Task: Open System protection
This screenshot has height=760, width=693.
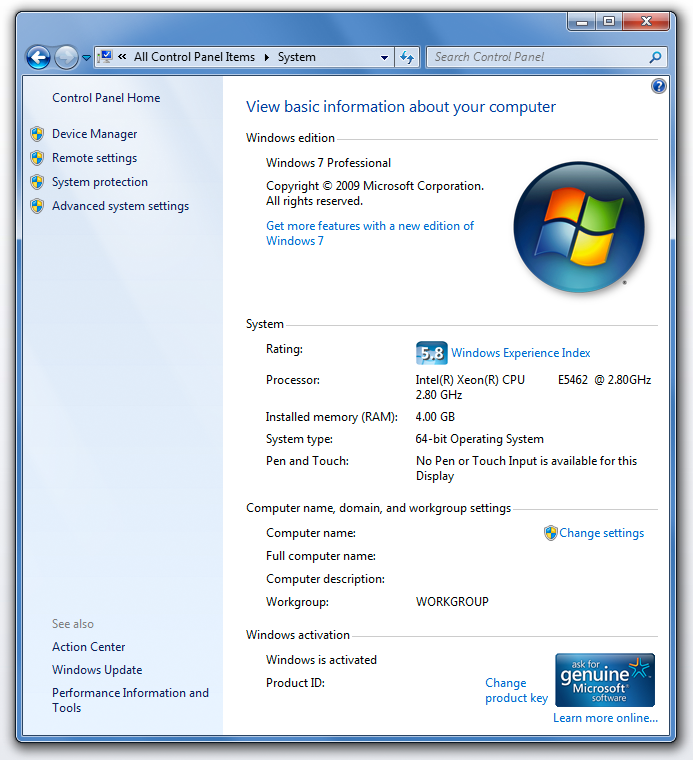Action: (x=100, y=182)
